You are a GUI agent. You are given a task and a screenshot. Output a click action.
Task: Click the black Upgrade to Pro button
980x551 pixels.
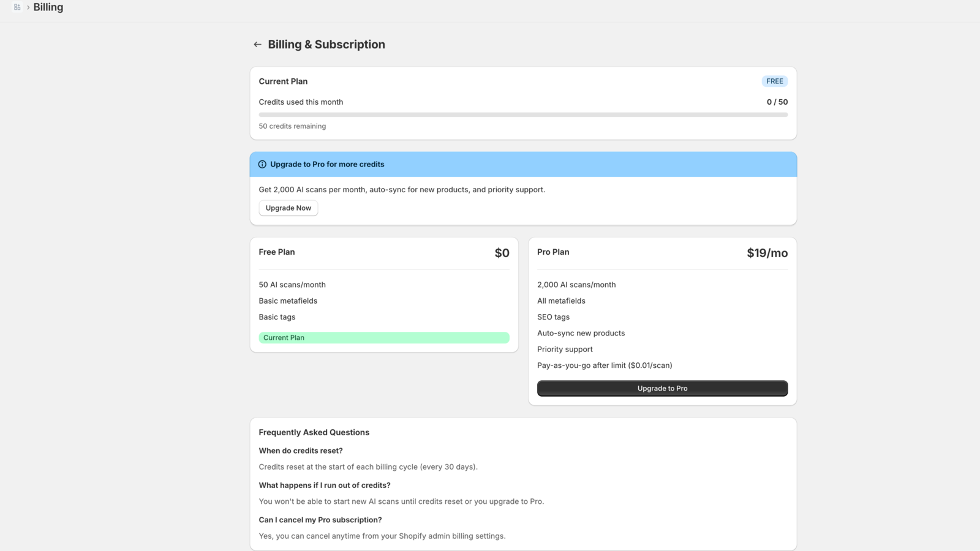pyautogui.click(x=662, y=389)
